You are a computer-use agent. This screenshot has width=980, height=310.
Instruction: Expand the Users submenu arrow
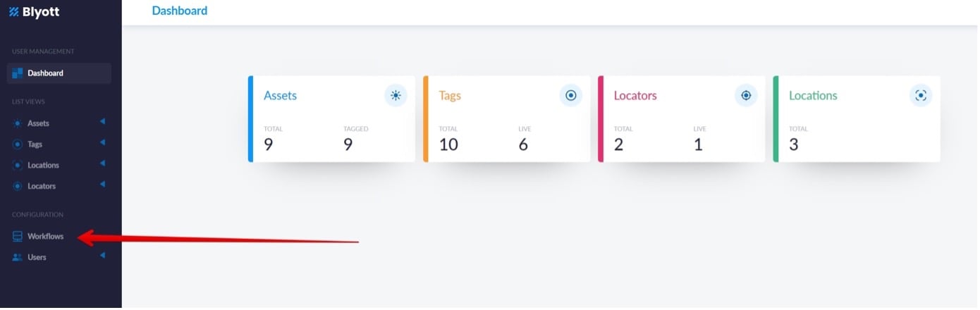[x=102, y=256]
